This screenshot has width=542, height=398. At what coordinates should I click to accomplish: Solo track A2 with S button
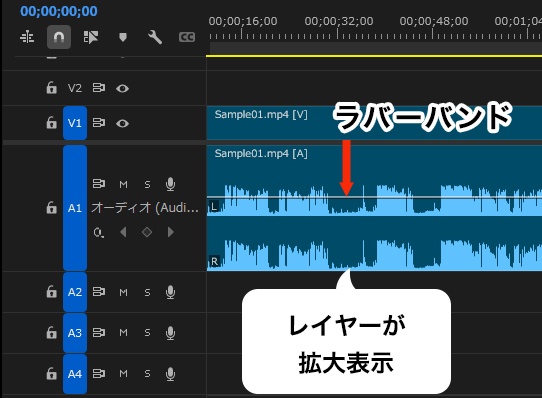pyautogui.click(x=147, y=293)
